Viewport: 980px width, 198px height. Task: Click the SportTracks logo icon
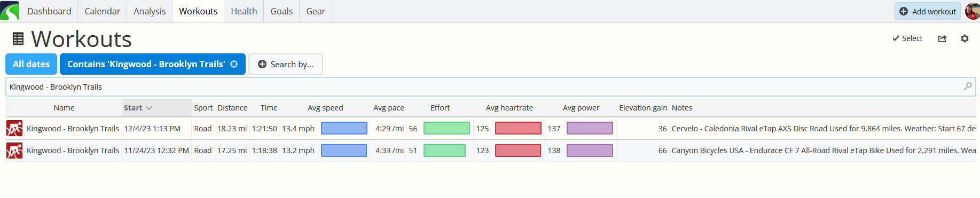pyautogui.click(x=10, y=11)
